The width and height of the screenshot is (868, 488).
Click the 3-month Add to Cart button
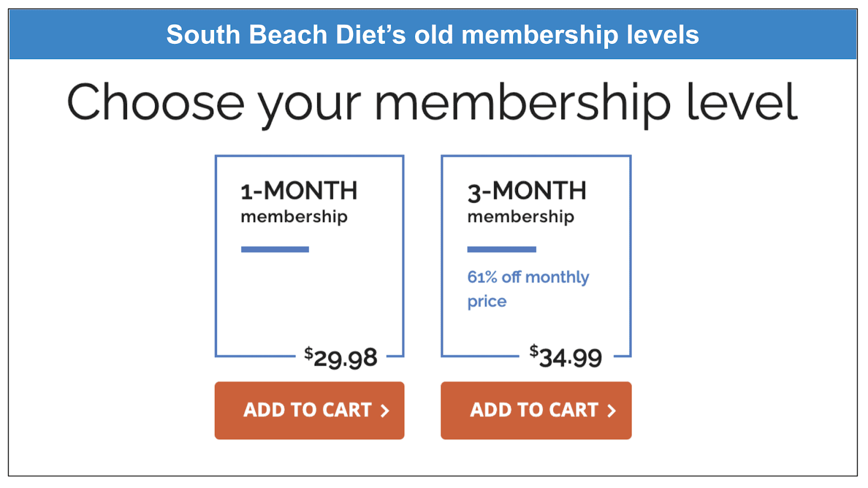tap(536, 410)
